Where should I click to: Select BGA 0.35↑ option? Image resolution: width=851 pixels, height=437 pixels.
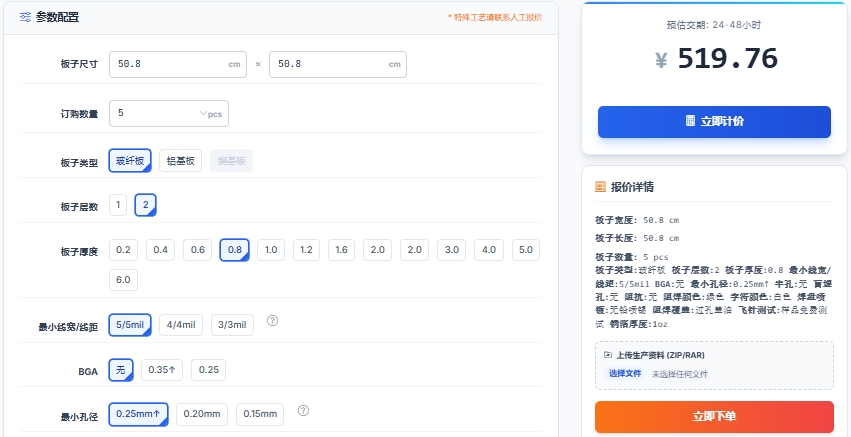pos(162,370)
